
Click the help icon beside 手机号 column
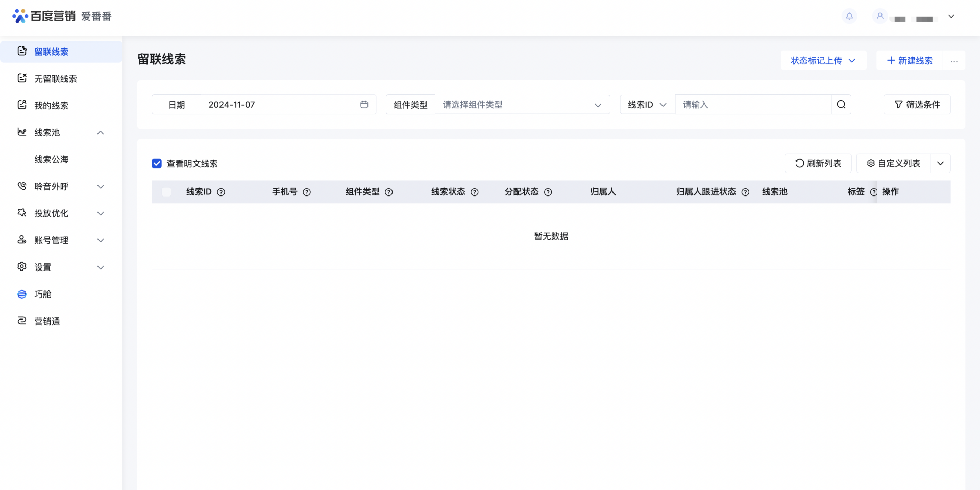(x=307, y=192)
